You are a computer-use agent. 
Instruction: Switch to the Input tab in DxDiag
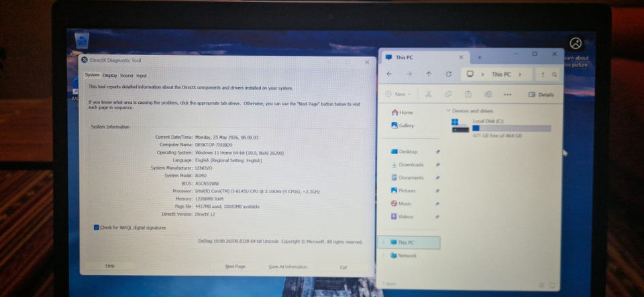[x=142, y=76]
